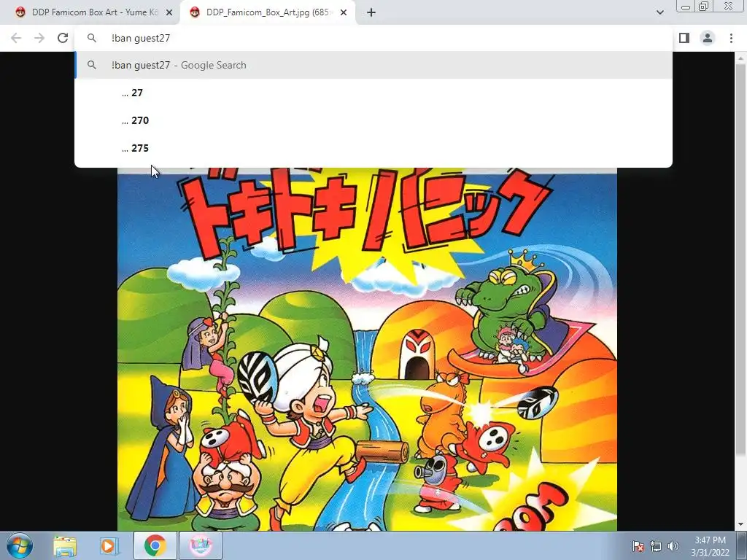This screenshot has width=747, height=560.
Task: Open Windows Explorer from the taskbar
Action: [65, 545]
